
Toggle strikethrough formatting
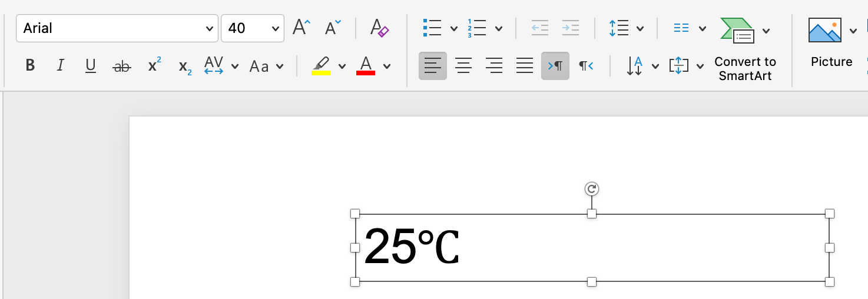pos(121,67)
